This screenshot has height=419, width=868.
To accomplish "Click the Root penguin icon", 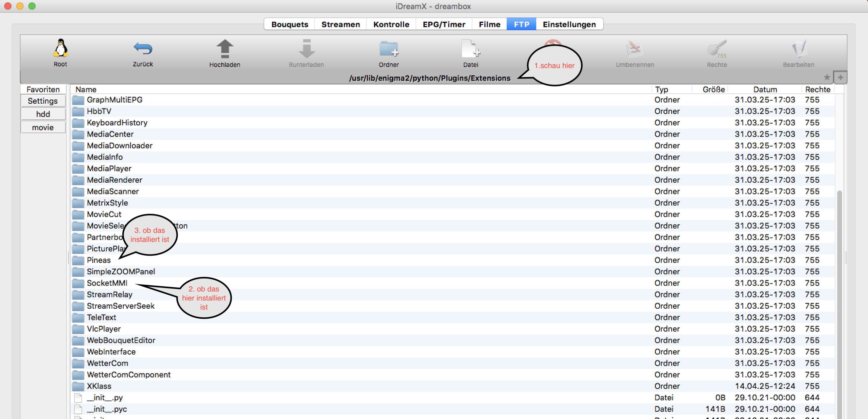I will pos(60,48).
